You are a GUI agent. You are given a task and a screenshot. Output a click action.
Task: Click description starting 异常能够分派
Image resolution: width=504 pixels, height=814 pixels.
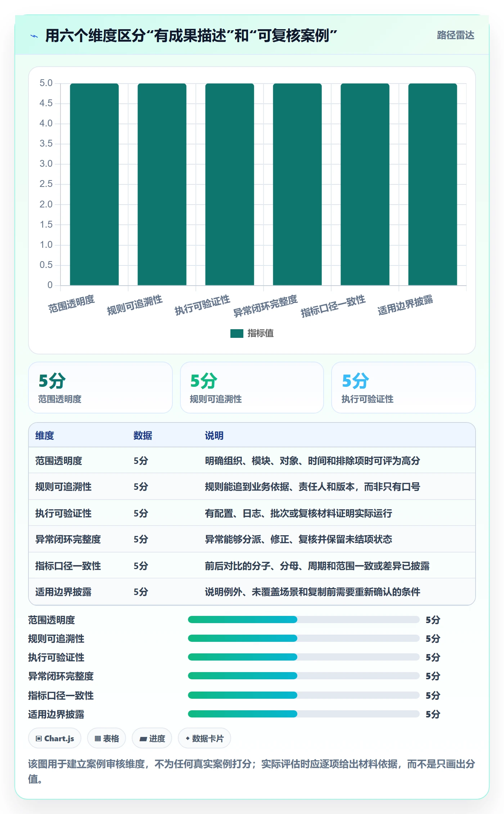[298, 539]
